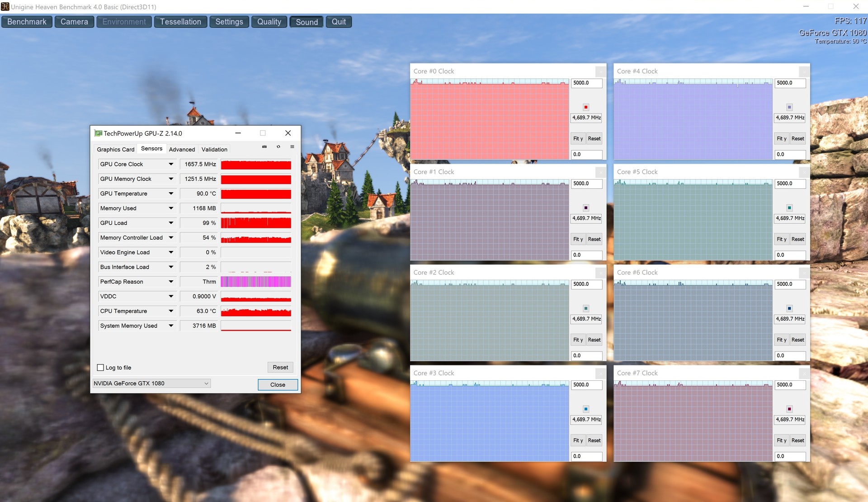Open the Advanced tab in GPU-Z

[182, 149]
